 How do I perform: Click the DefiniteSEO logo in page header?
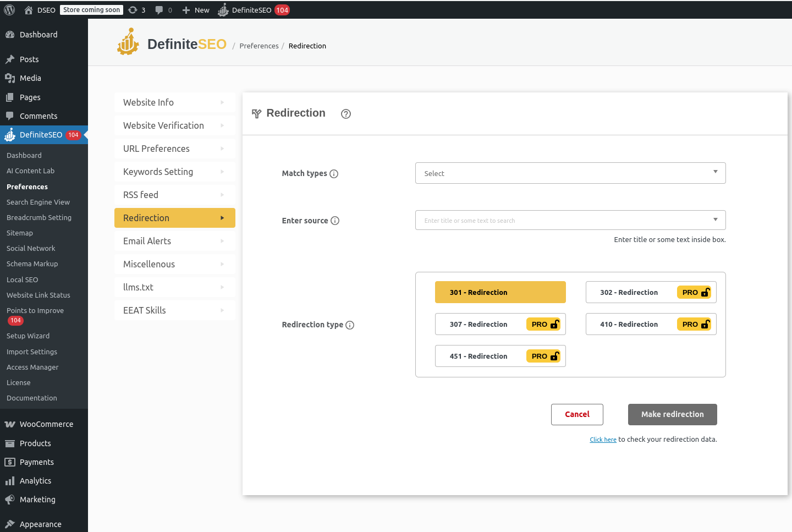tap(172, 44)
